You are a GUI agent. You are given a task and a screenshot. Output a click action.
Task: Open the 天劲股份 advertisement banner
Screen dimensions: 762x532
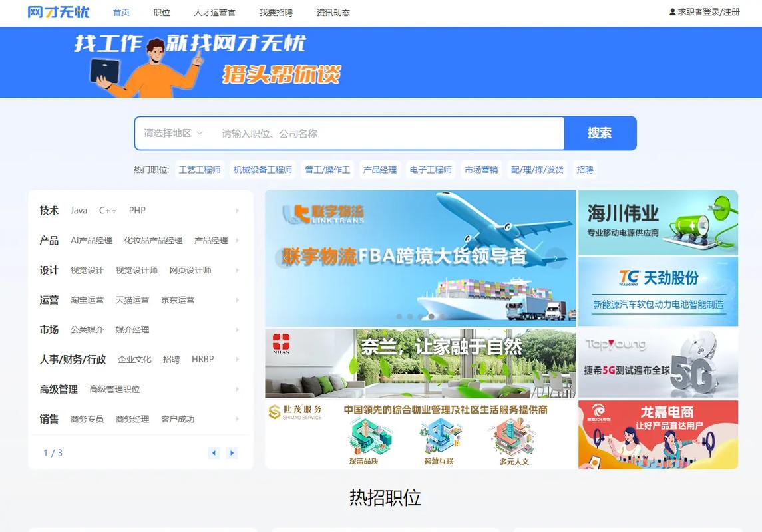tap(658, 291)
